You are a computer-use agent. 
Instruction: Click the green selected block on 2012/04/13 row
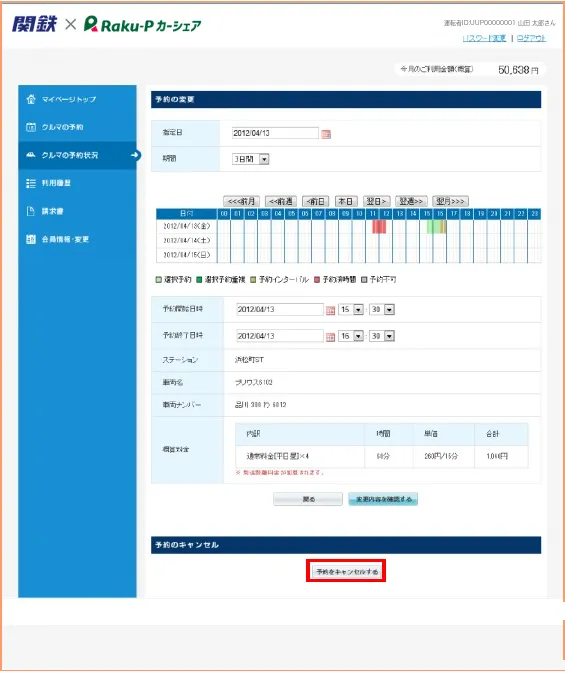point(434,226)
